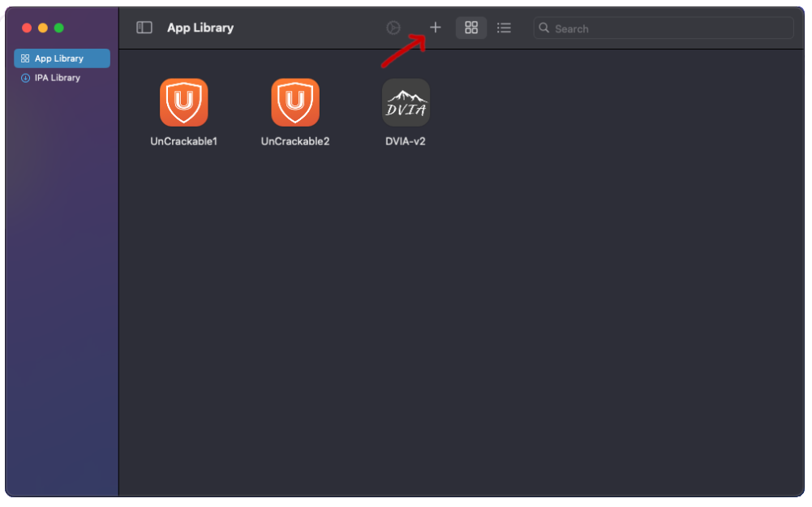Click the DVIA-v2 name label
Screen dimensions: 812x507
point(406,141)
